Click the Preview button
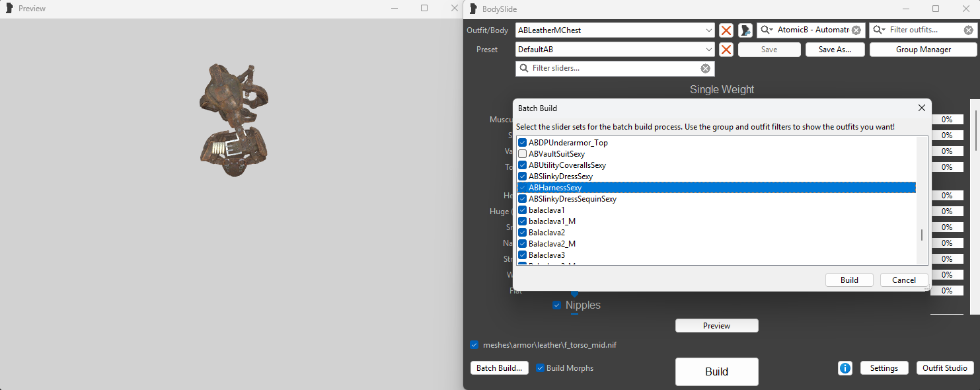 click(x=716, y=326)
